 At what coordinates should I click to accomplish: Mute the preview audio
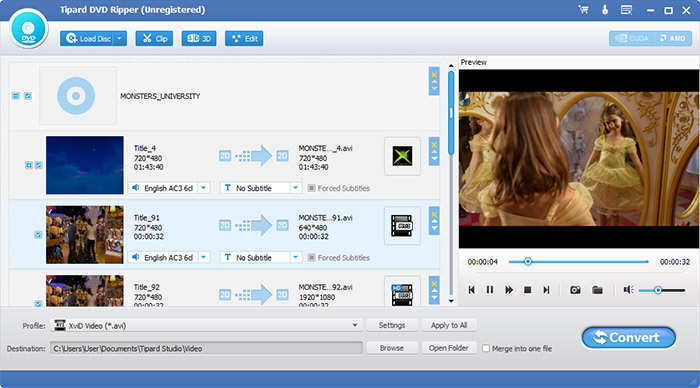click(629, 290)
